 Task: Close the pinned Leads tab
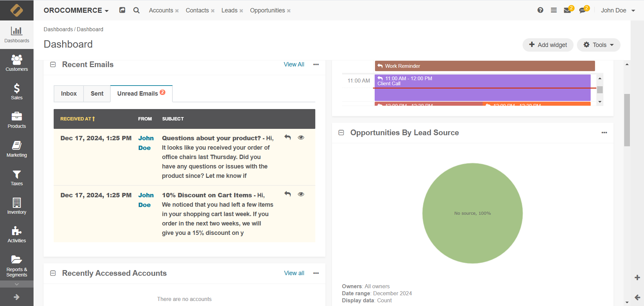[241, 11]
